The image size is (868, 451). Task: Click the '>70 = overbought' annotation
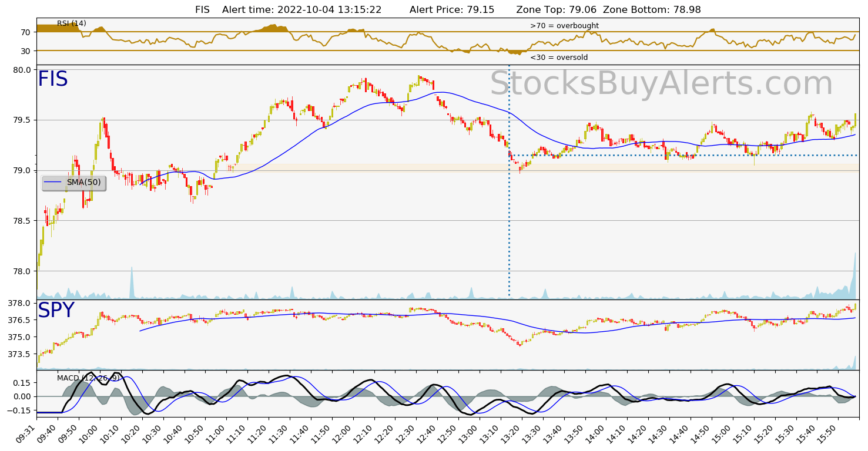(564, 26)
